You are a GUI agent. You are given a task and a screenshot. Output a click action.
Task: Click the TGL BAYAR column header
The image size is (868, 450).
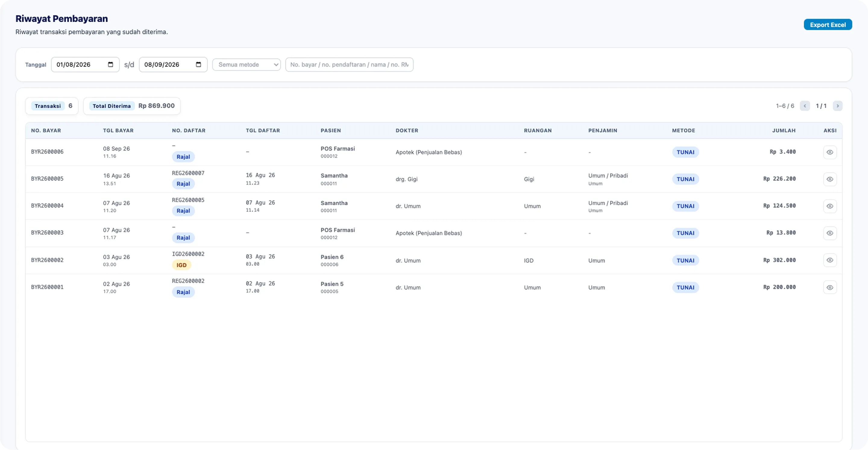pyautogui.click(x=118, y=131)
